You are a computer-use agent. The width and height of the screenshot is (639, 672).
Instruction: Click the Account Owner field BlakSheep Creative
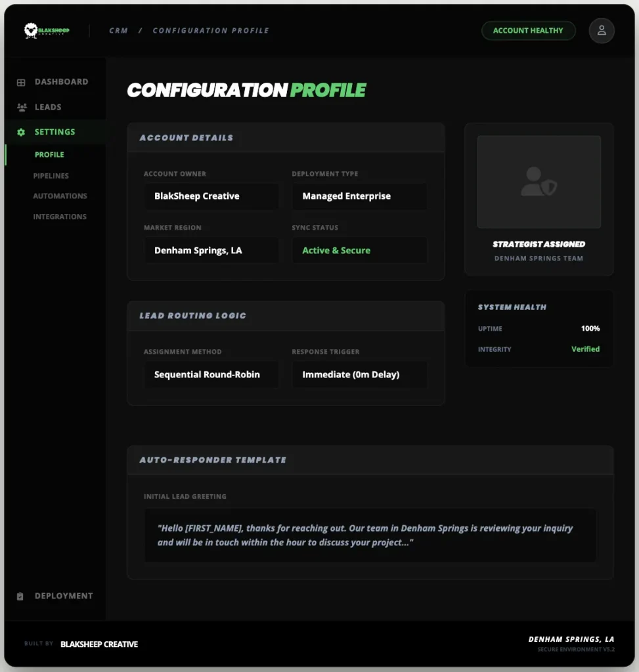(x=211, y=196)
